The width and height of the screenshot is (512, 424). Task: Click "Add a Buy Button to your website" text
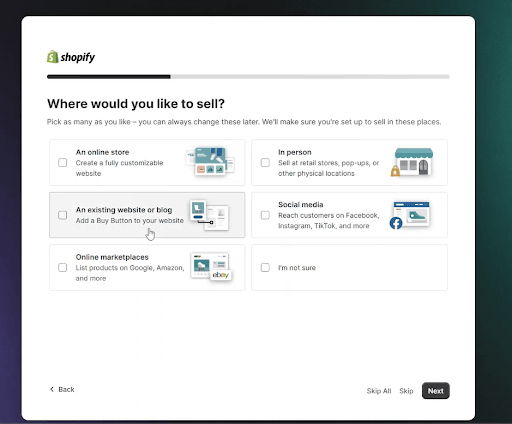130,220
